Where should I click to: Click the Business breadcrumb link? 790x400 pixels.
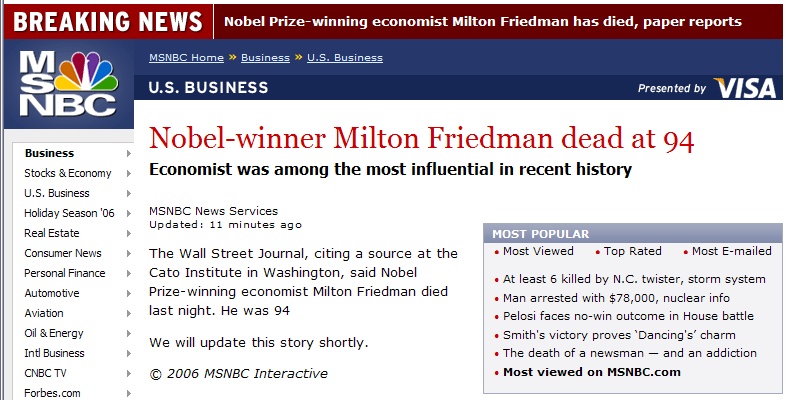pos(266,58)
